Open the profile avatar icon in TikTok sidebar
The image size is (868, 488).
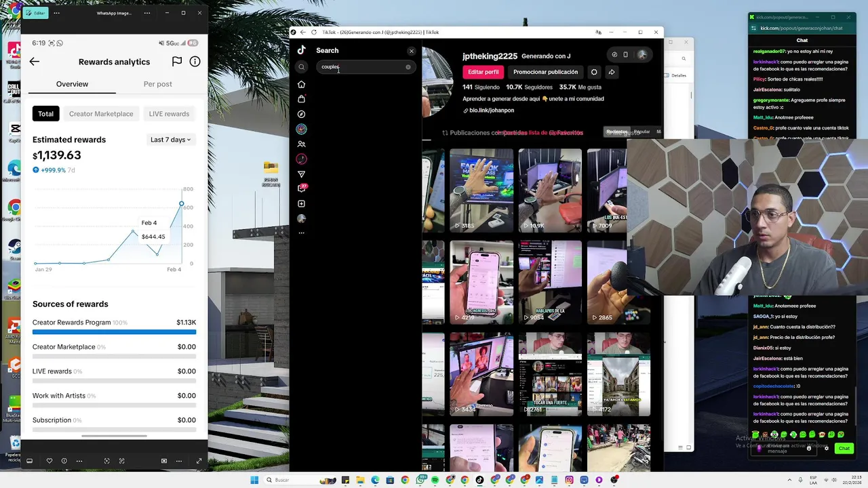pos(301,218)
